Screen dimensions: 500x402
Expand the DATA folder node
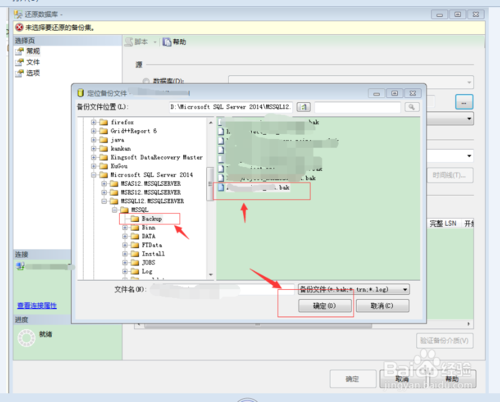(125, 236)
